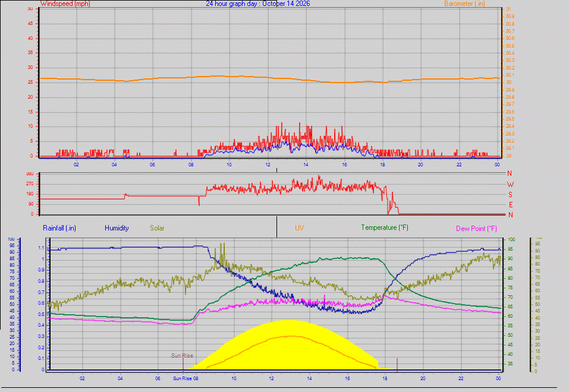
Task: Click the 29.5 value on barometer axis
Action: point(510,119)
